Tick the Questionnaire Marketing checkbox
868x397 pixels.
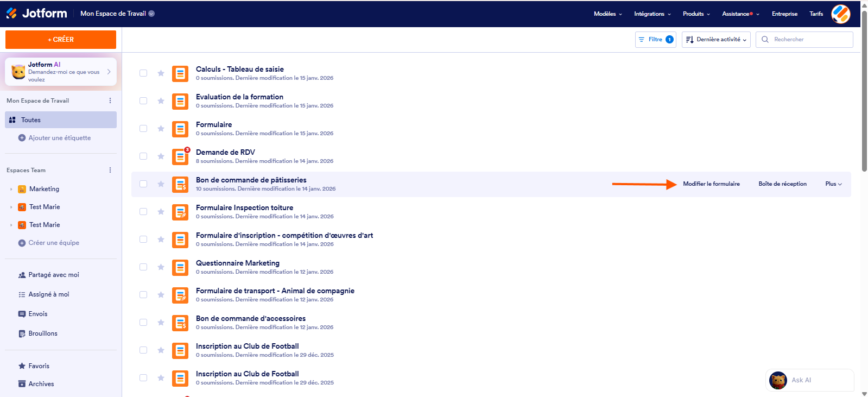(x=143, y=267)
